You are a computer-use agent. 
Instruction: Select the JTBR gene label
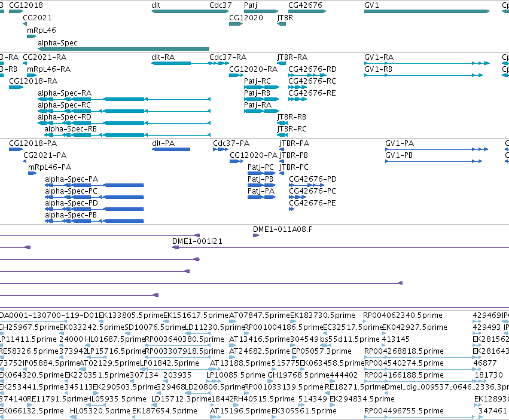[285, 18]
